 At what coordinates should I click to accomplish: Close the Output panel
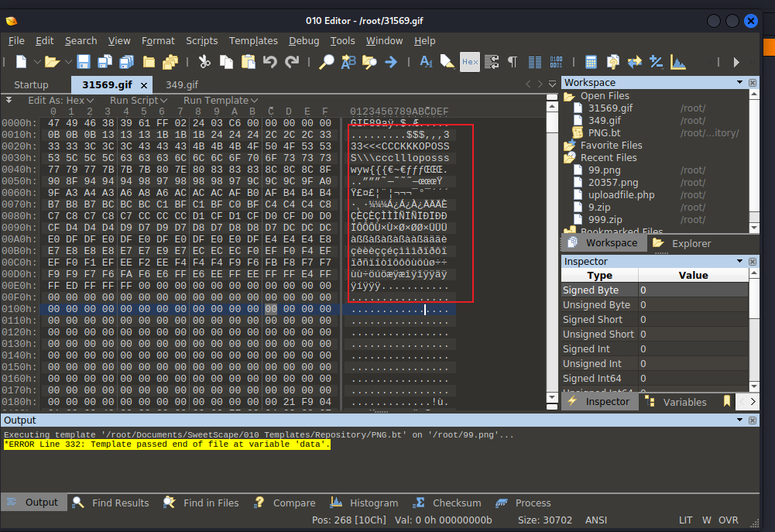753,420
